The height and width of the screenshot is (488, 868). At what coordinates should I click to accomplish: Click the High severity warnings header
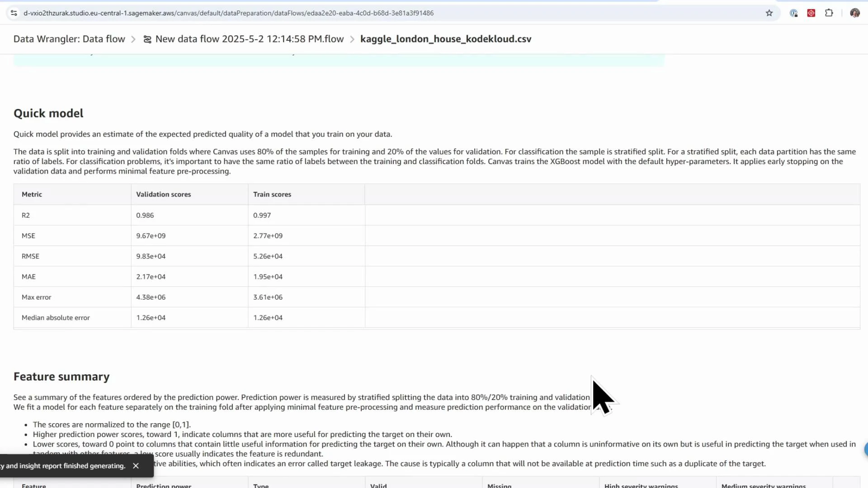[x=641, y=485]
